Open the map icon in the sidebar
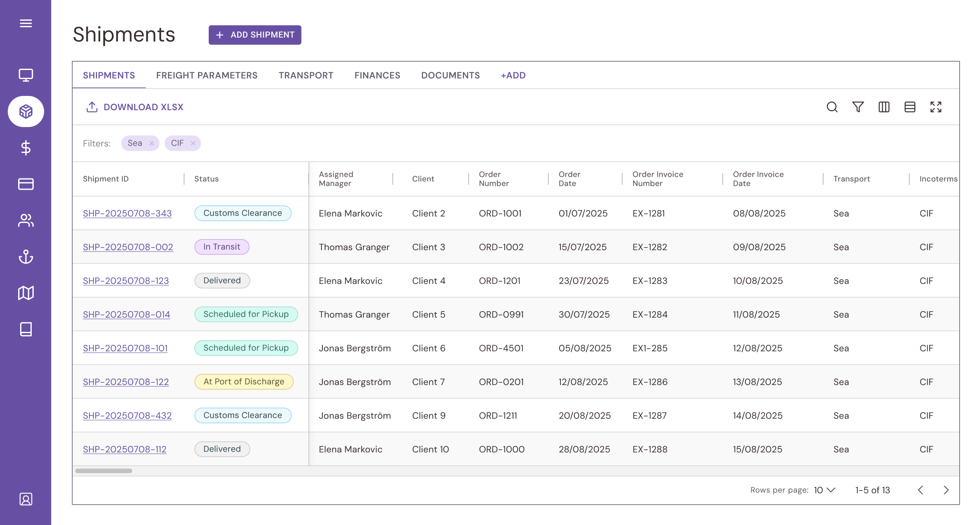This screenshot has width=980, height=525. (26, 293)
